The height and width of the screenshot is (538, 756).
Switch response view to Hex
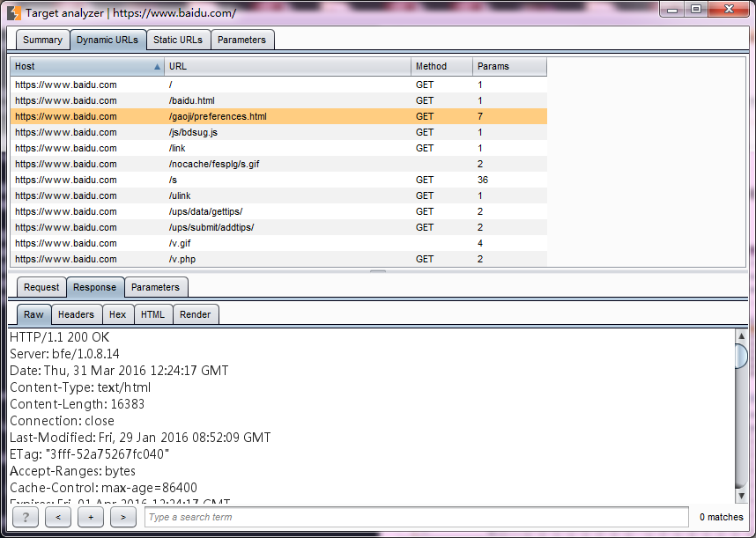pos(117,314)
